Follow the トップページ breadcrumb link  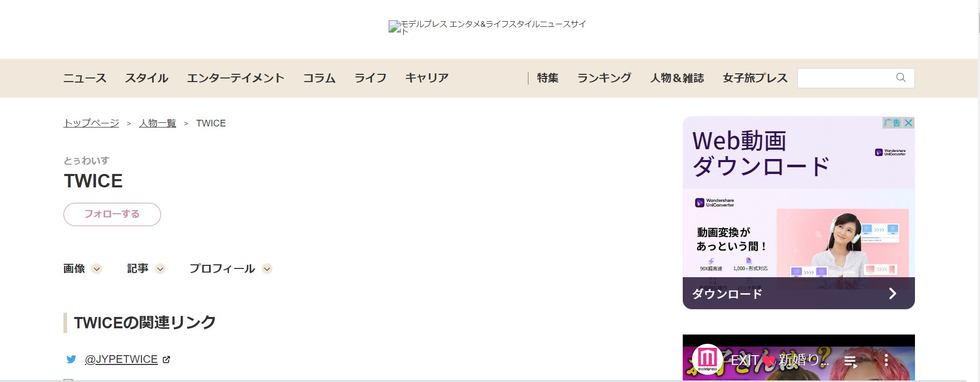point(91,123)
